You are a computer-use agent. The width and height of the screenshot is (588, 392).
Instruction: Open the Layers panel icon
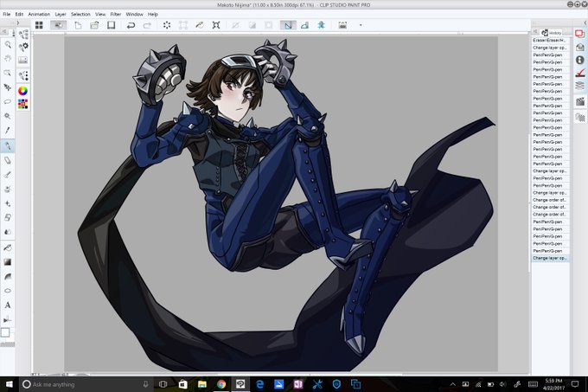[x=579, y=86]
